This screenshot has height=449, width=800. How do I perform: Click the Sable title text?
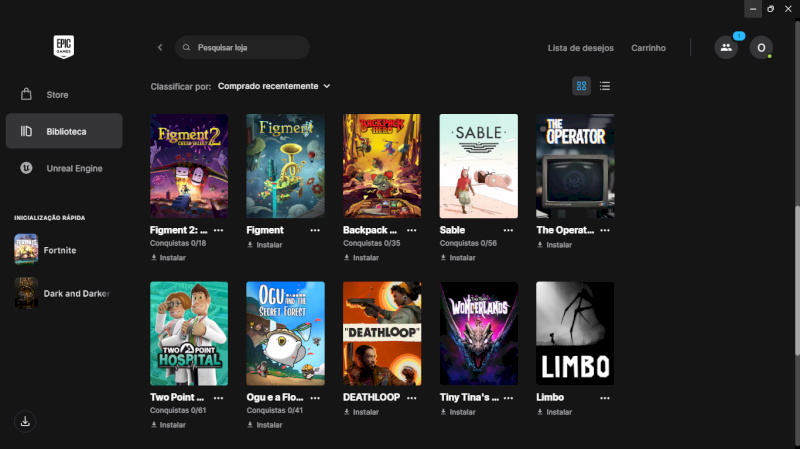point(452,230)
